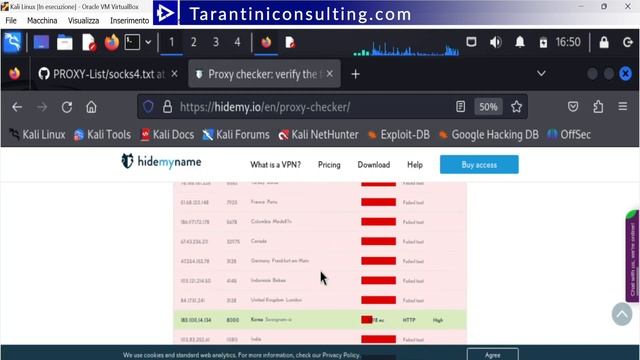Open the terminal emulator from panel

pyautogui.click(x=132, y=42)
